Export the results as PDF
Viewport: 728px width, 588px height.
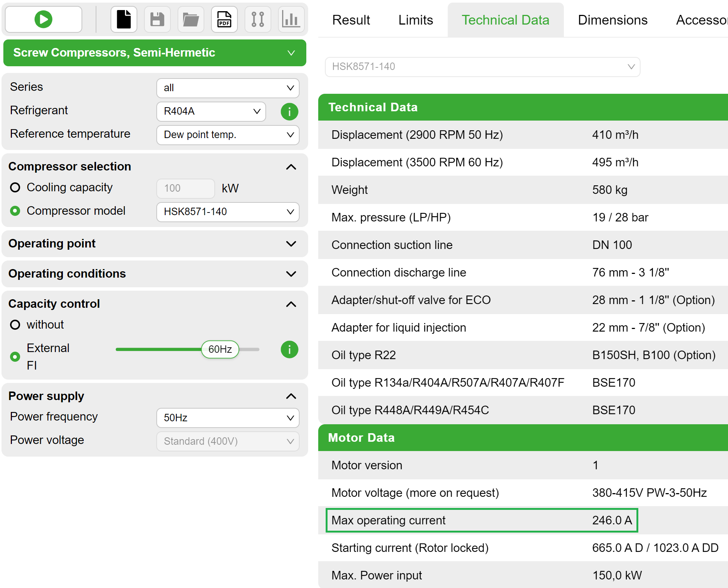[224, 19]
